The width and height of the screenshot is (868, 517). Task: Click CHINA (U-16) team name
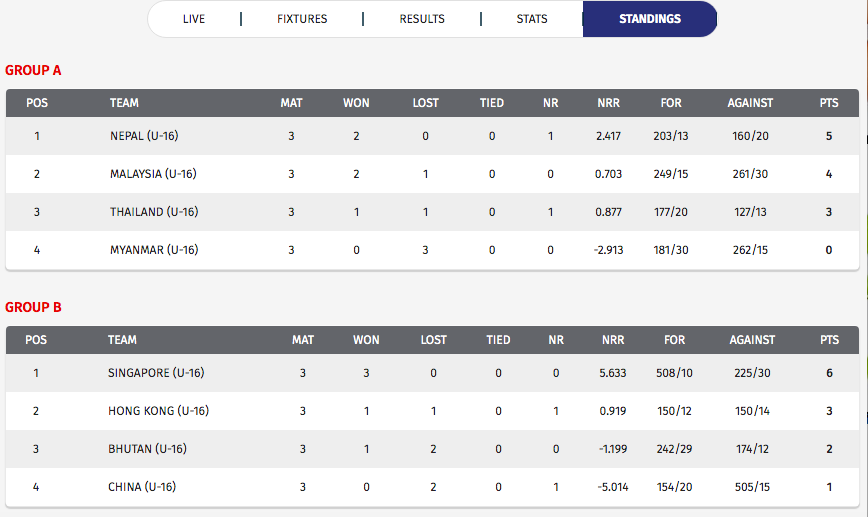point(142,487)
